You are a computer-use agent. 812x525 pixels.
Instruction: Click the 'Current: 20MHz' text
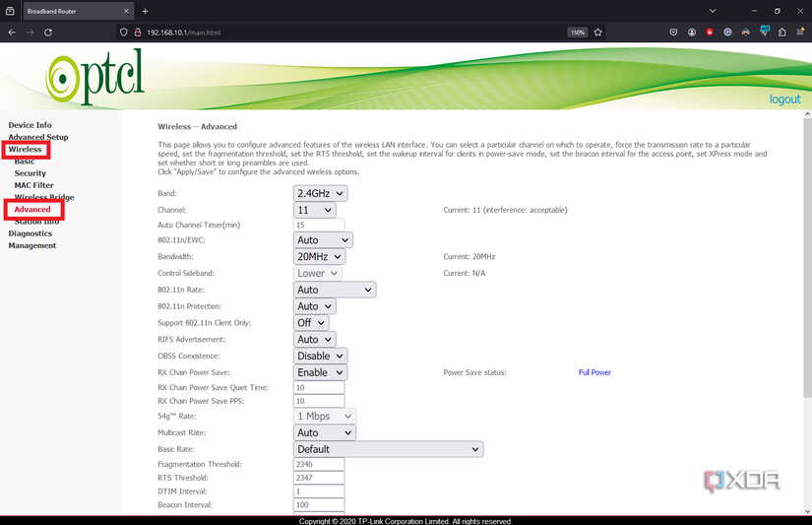point(469,256)
